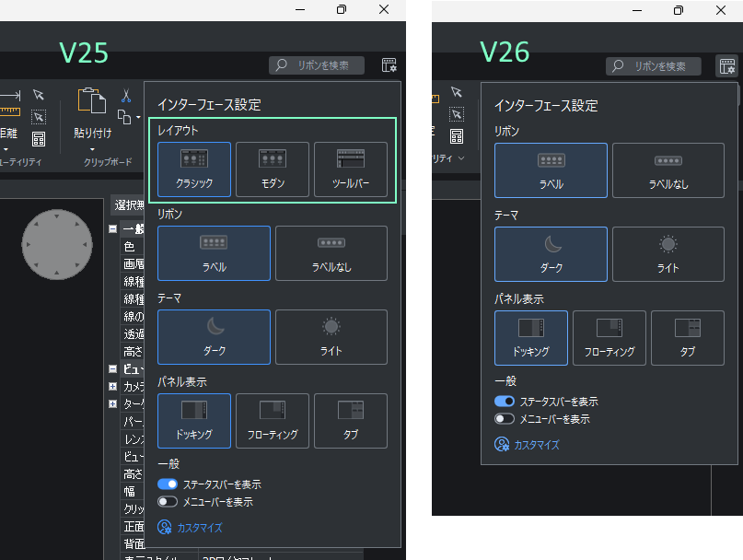This screenshot has height=560, width=743.
Task: Select the ダーク theme in V25
Action: coord(214,337)
